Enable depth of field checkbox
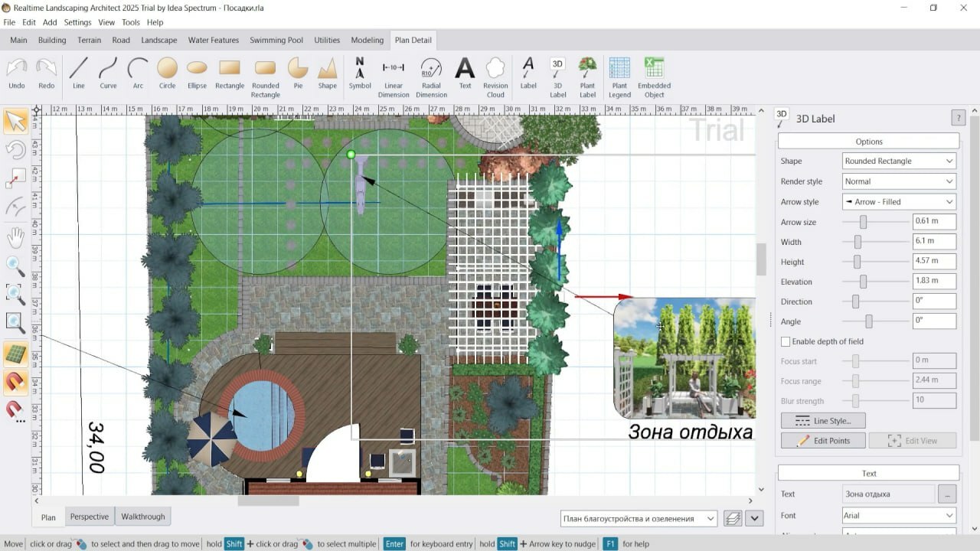 tap(786, 341)
